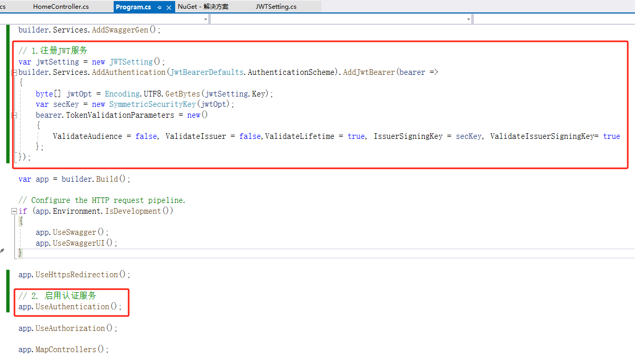The width and height of the screenshot is (635, 364).
Task: Open the middle navigation bar dropdown
Action: [468, 18]
